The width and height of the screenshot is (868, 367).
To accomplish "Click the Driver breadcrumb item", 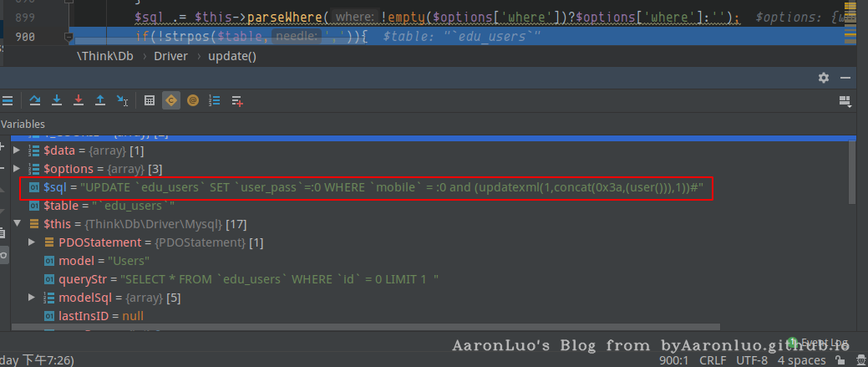I will [x=171, y=56].
